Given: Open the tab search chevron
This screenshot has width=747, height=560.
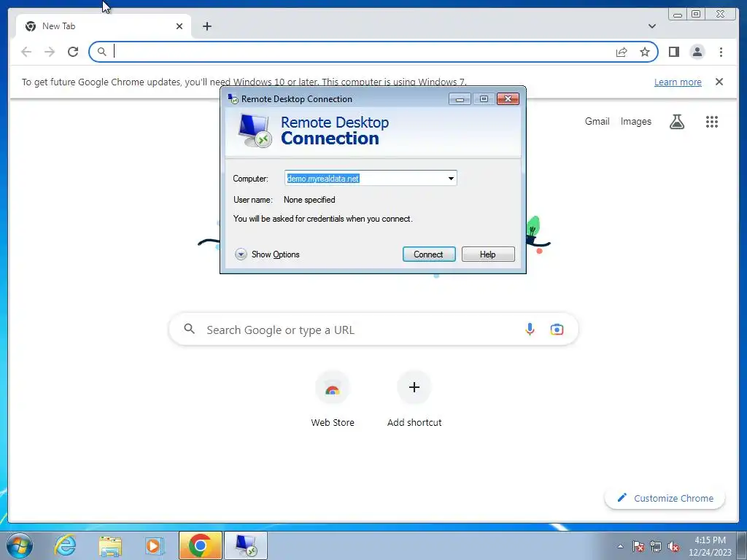Looking at the screenshot, I should click(651, 26).
